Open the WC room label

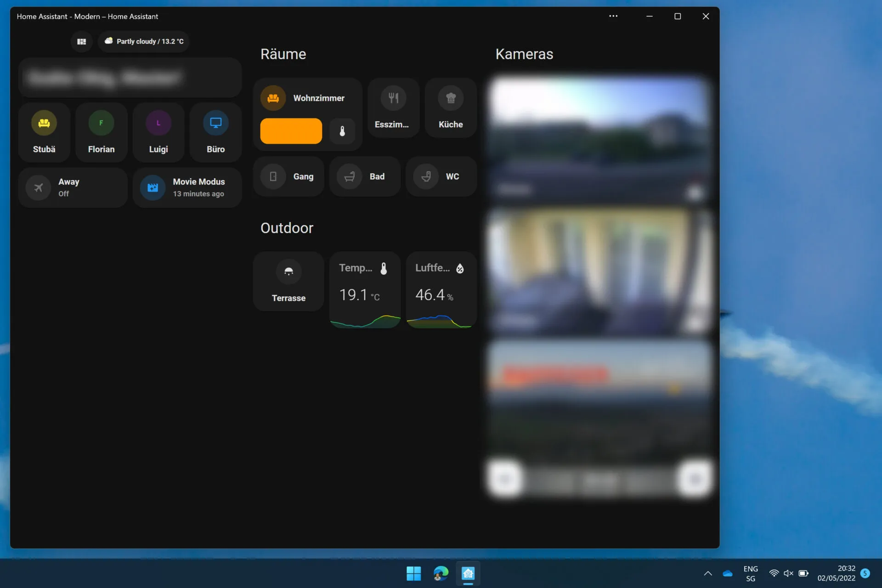click(x=452, y=176)
